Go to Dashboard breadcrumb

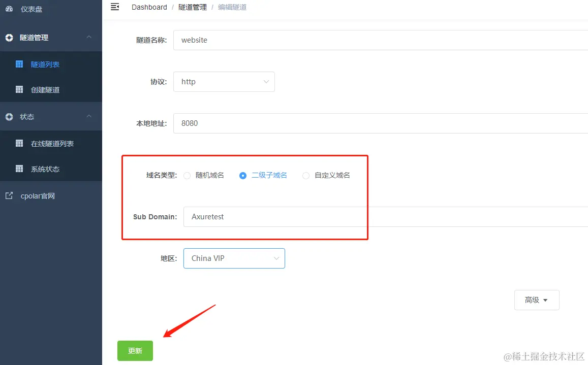[149, 7]
